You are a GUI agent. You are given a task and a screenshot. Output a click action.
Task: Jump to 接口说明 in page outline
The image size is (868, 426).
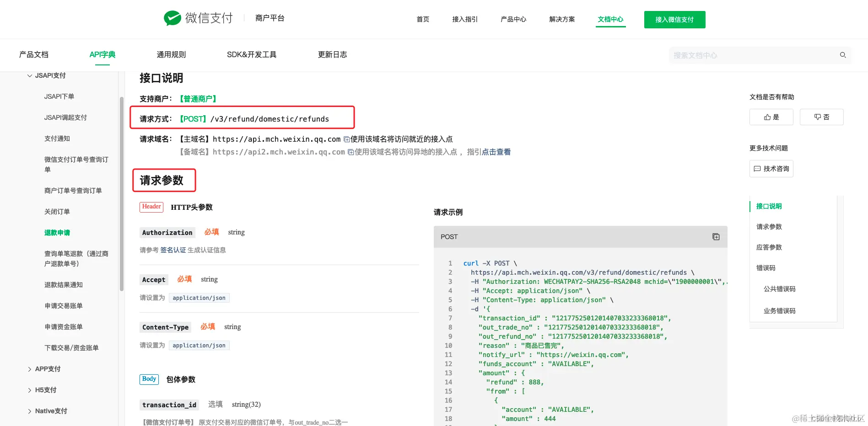(x=769, y=206)
